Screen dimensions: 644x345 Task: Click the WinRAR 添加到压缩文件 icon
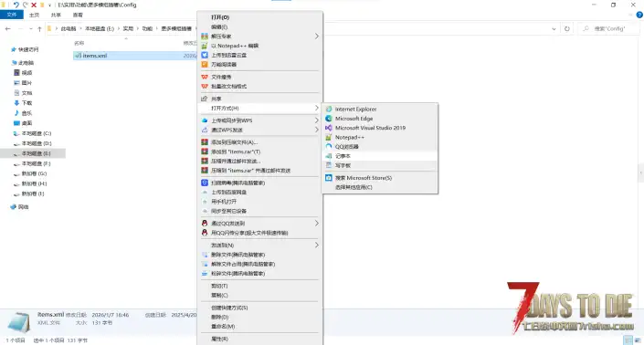(x=205, y=142)
